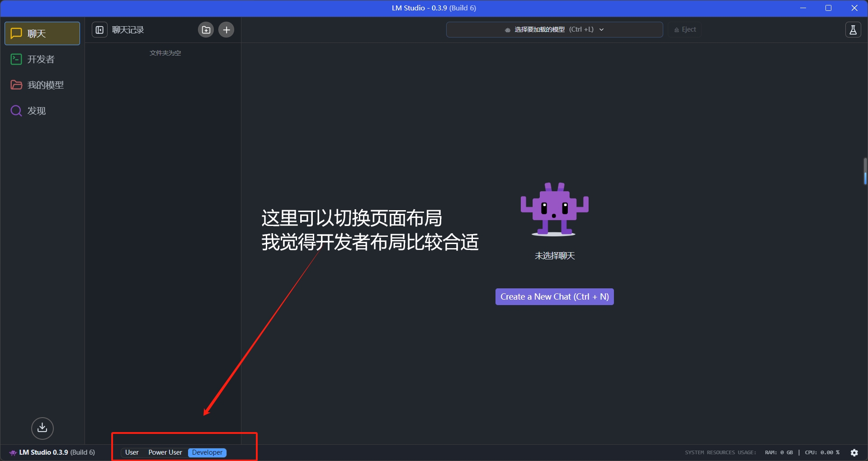Add a new chat with plus icon

click(226, 30)
